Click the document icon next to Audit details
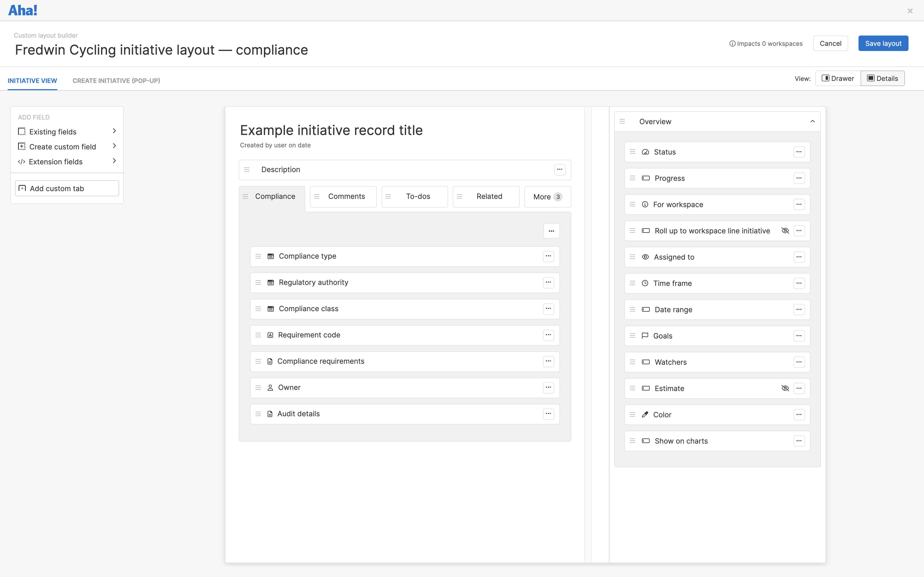 270,414
